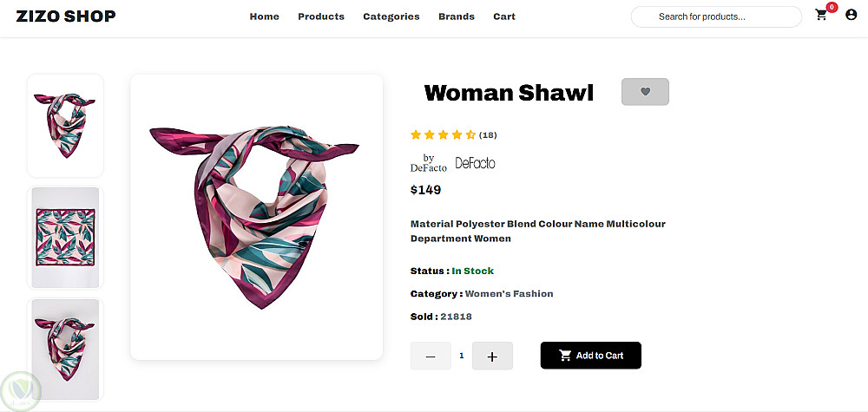The height and width of the screenshot is (412, 868).
Task: Open the Products menu item
Action: (321, 16)
